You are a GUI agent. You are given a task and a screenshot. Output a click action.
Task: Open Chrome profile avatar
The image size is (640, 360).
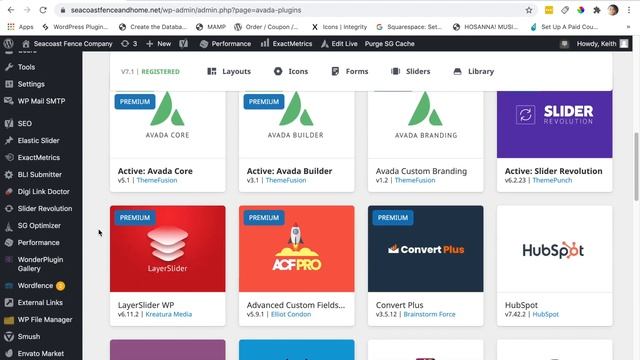tap(613, 10)
